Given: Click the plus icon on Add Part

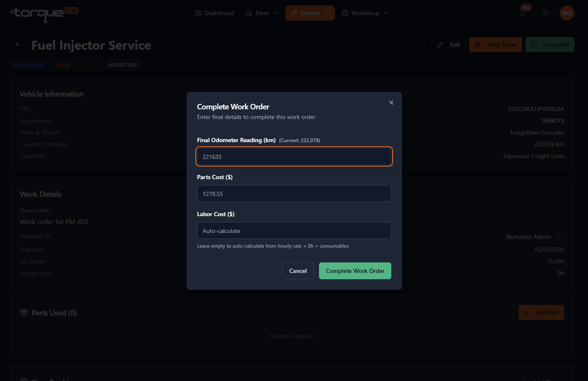Looking at the screenshot, I should pyautogui.click(x=527, y=312).
